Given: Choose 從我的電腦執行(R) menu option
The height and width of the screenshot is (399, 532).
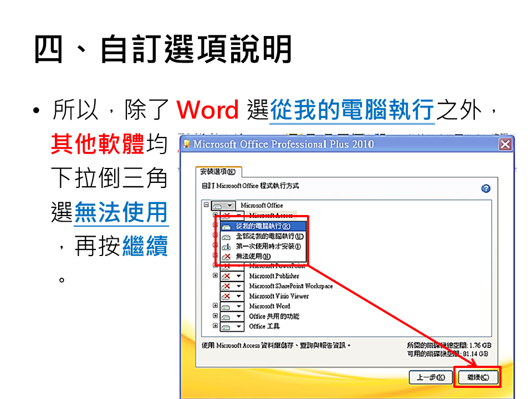Looking at the screenshot, I should coord(263,226).
